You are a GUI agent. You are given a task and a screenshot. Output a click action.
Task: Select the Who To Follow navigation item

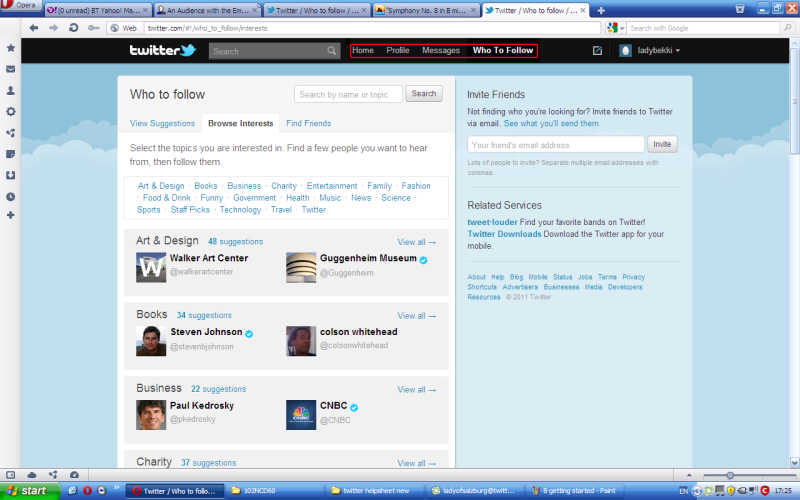[503, 50]
